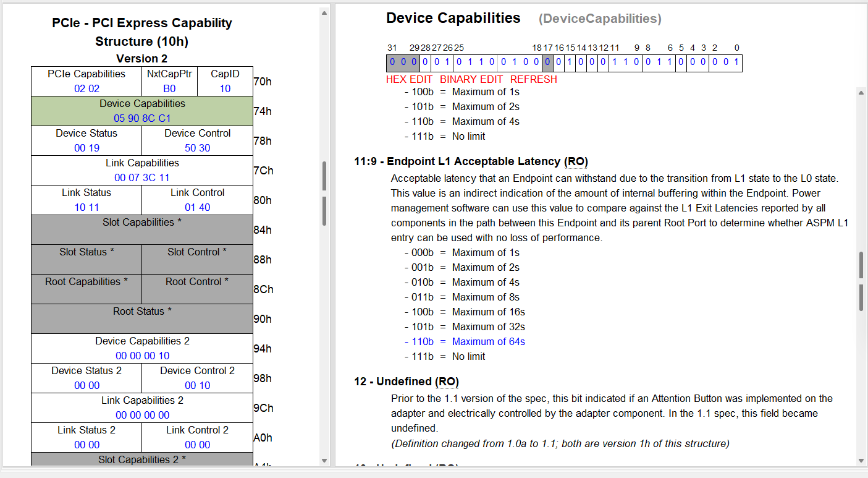Click the 94h offset label
The width and height of the screenshot is (868, 478).
[x=262, y=349]
